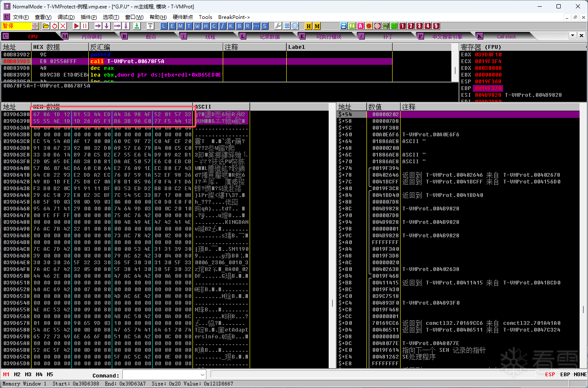This screenshot has height=388, width=588.
Task: Open the BreakPoint-> menu
Action: pyautogui.click(x=234, y=17)
